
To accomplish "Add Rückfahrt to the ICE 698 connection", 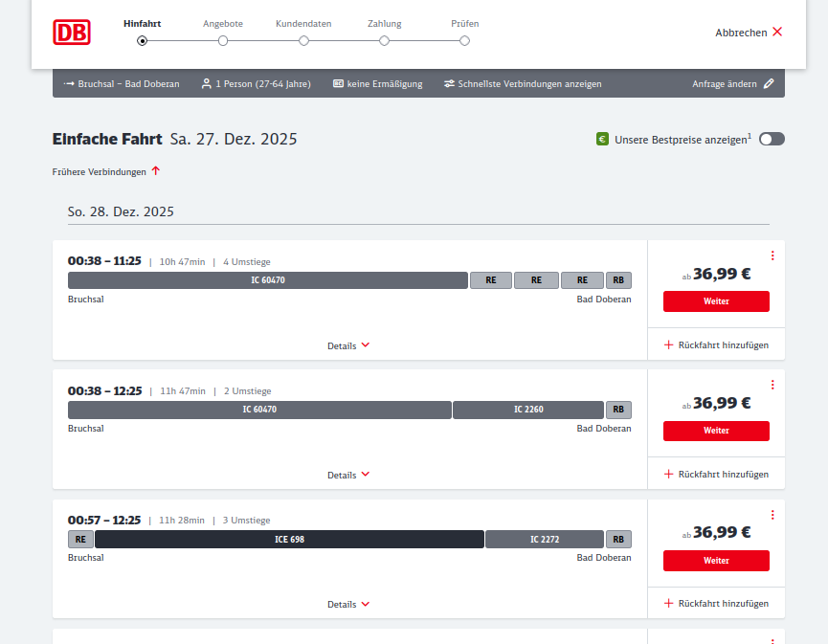I will pos(716,604).
